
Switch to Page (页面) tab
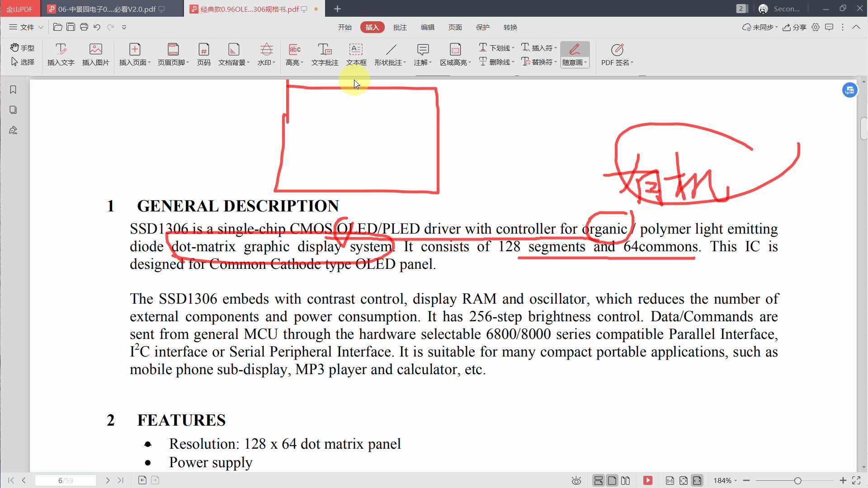click(455, 27)
